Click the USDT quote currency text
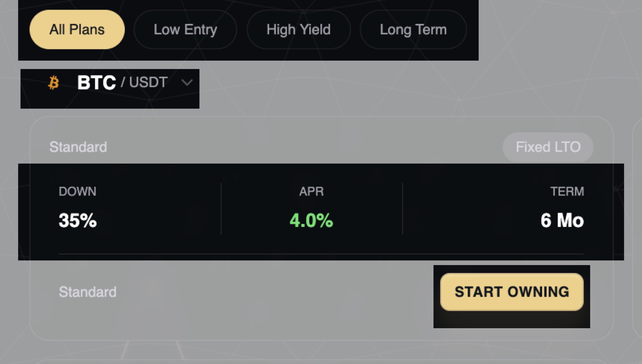 (148, 82)
